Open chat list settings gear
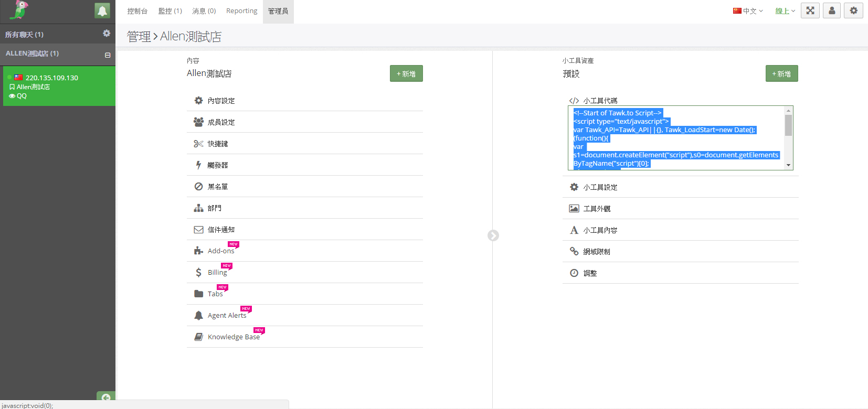The height and width of the screenshot is (409, 868). pos(107,33)
